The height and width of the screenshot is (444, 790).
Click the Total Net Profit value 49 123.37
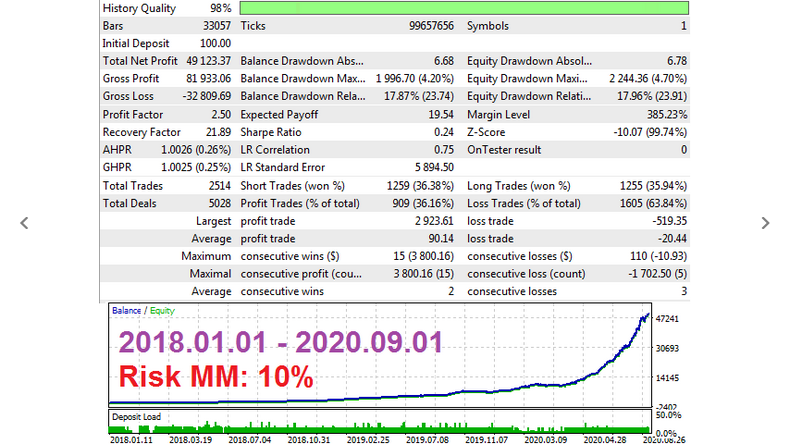pos(209,61)
